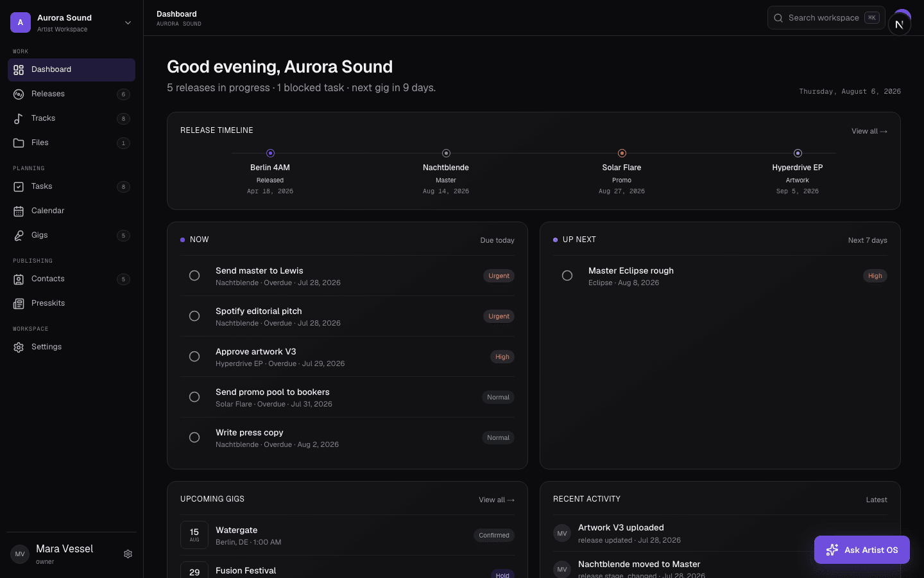This screenshot has height=578, width=924.
Task: Open Contacts in the sidebar
Action: click(71, 279)
